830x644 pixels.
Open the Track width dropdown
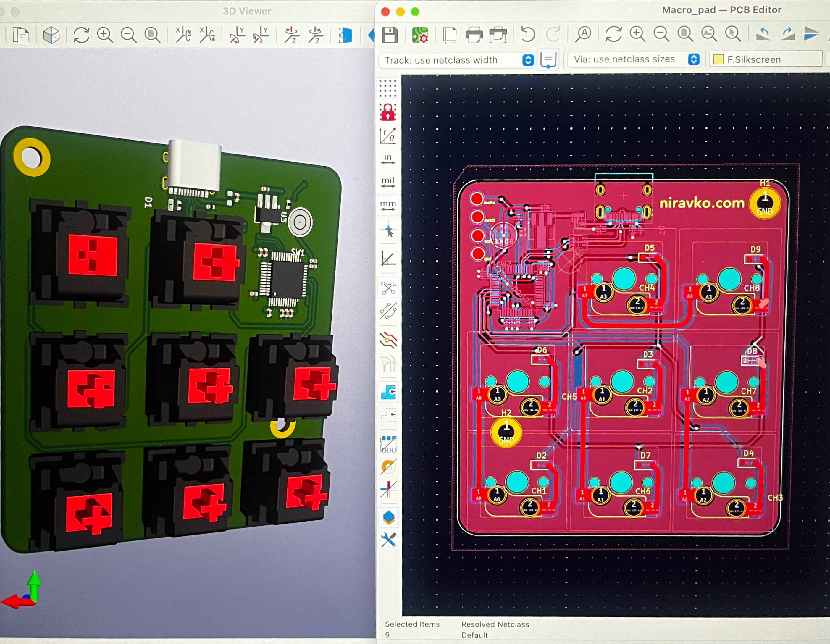[528, 60]
